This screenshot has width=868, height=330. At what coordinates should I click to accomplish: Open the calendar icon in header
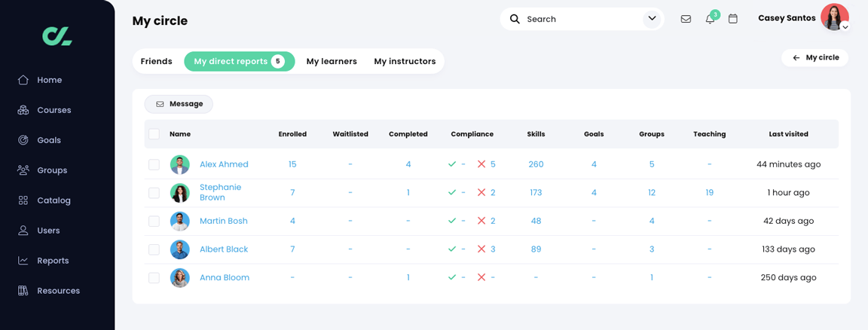[733, 19]
